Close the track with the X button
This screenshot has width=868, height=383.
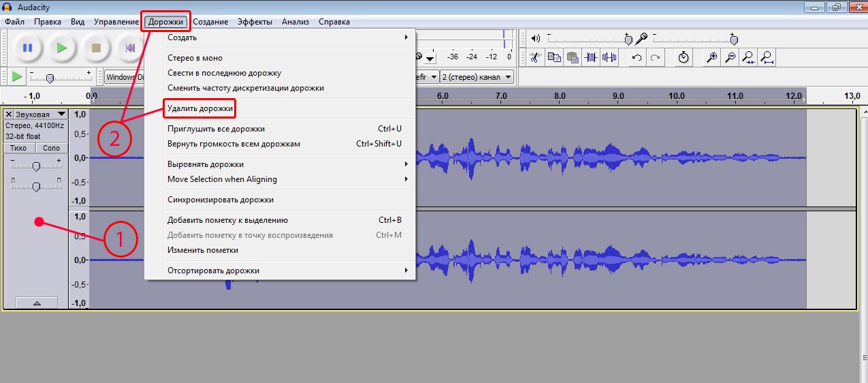coord(9,114)
